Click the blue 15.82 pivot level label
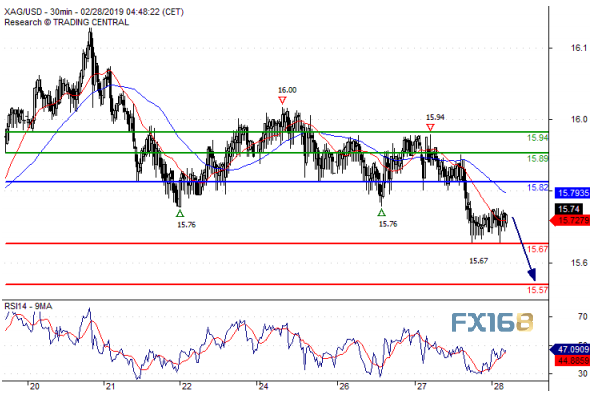596x398 pixels. click(537, 187)
